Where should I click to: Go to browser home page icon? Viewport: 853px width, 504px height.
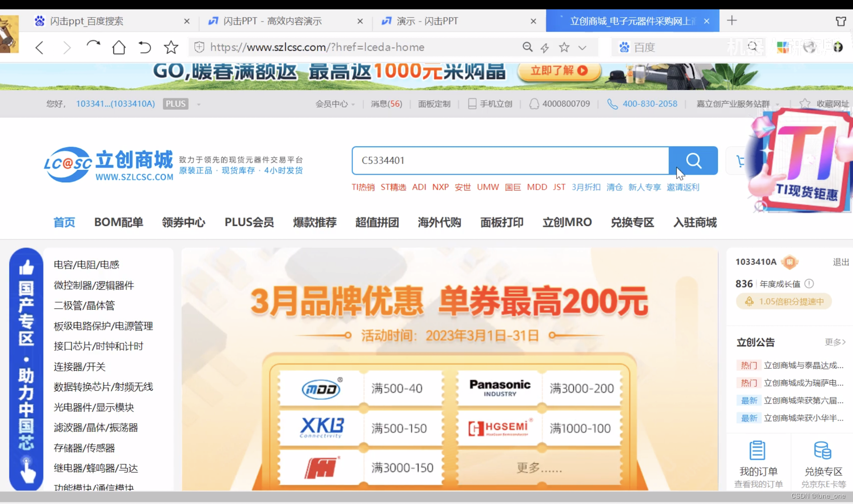(x=119, y=47)
